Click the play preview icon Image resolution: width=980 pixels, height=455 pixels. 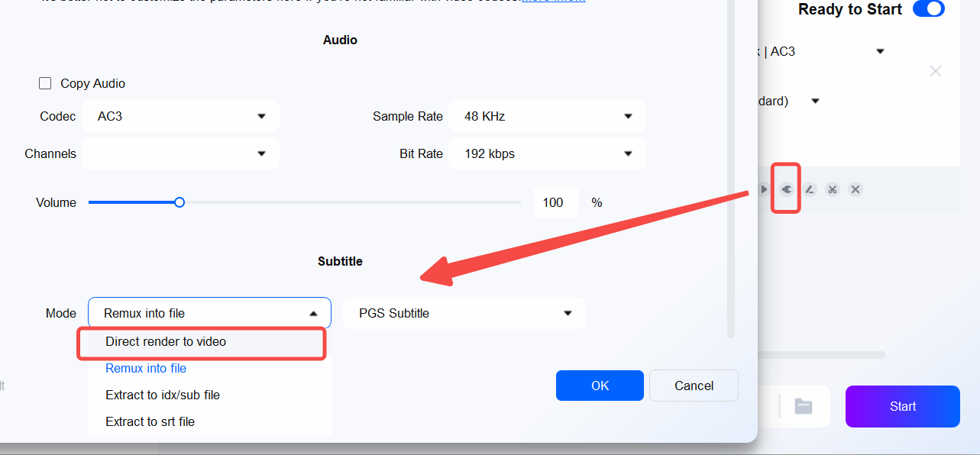click(764, 189)
